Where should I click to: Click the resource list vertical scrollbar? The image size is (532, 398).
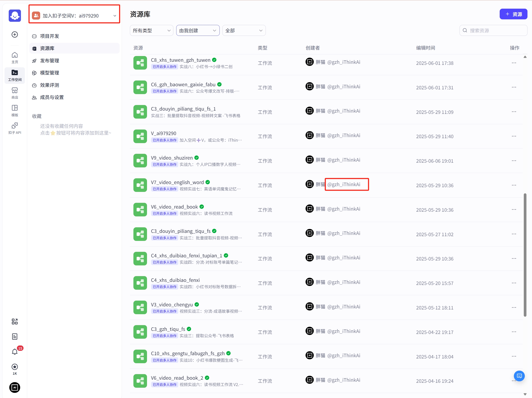click(525, 255)
